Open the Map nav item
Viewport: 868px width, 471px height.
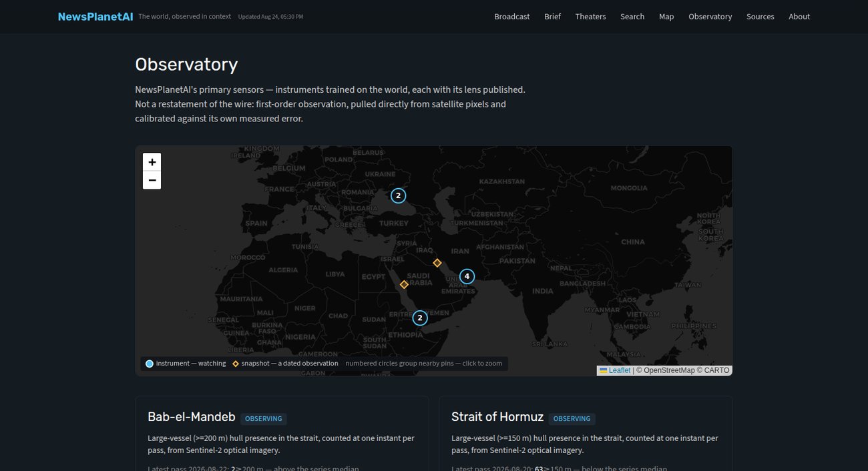[x=666, y=17]
